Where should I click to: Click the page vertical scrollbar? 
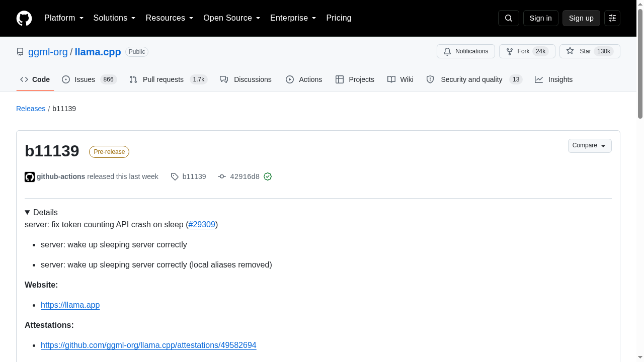pyautogui.click(x=640, y=181)
